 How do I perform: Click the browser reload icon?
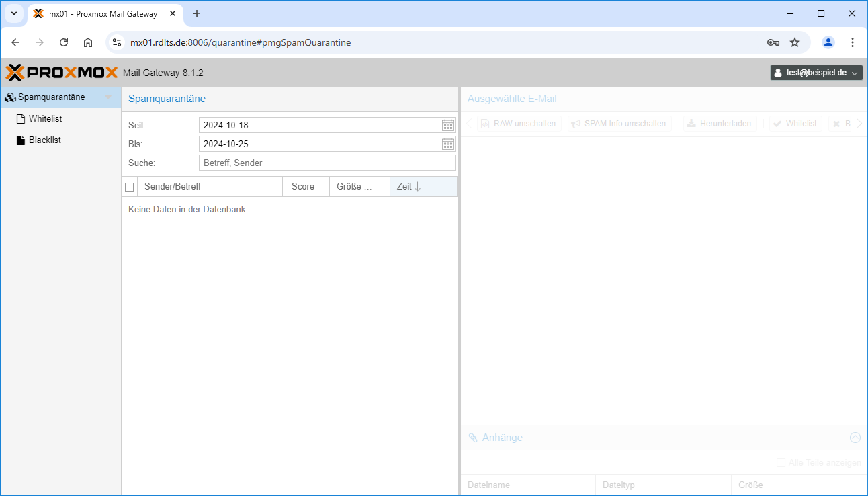click(64, 42)
